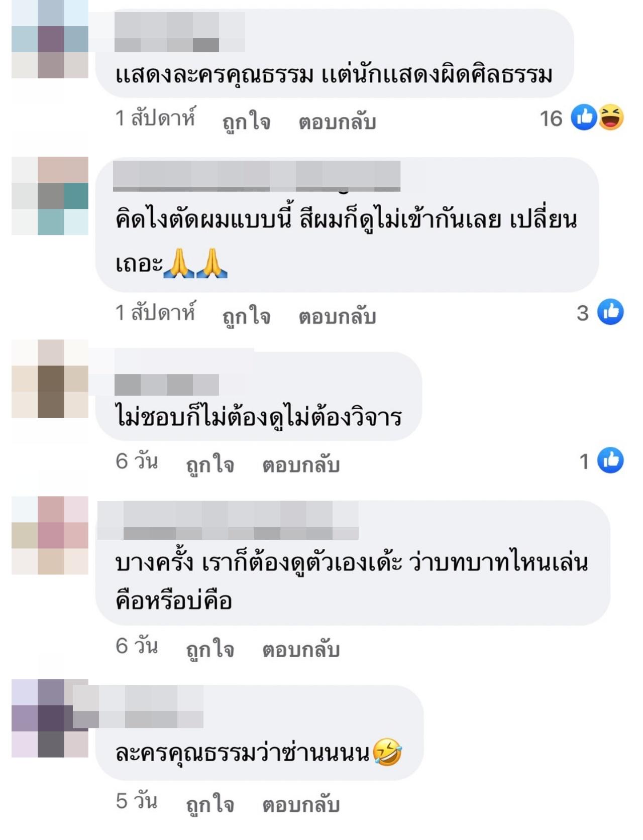Reply to the 'บางครั้ง เราก็ต้องดูตัวเอง' comment

click(x=301, y=649)
